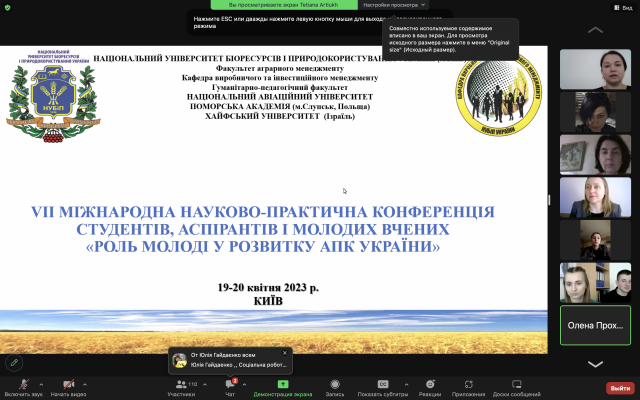This screenshot has height=400, width=640.
Task: Click Демонстрация экрана share screen button
Action: (x=283, y=388)
